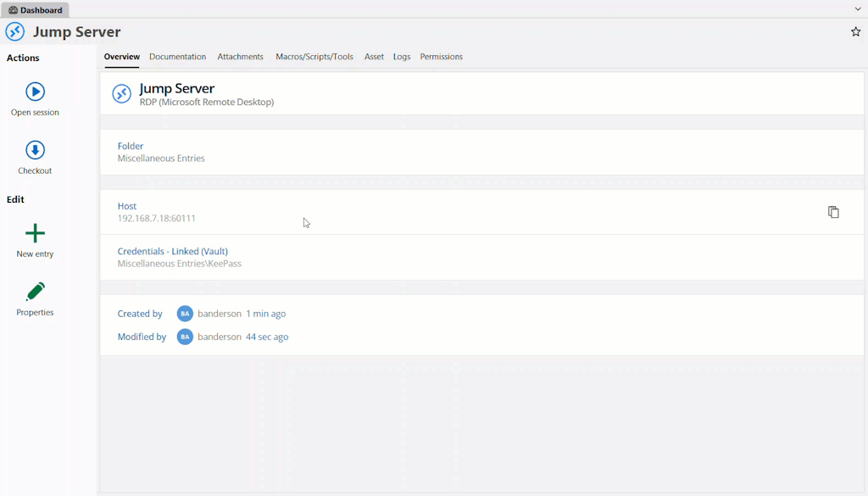This screenshot has height=496, width=868.
Task: Click the Miscellaneous Entries folder link
Action: [161, 159]
